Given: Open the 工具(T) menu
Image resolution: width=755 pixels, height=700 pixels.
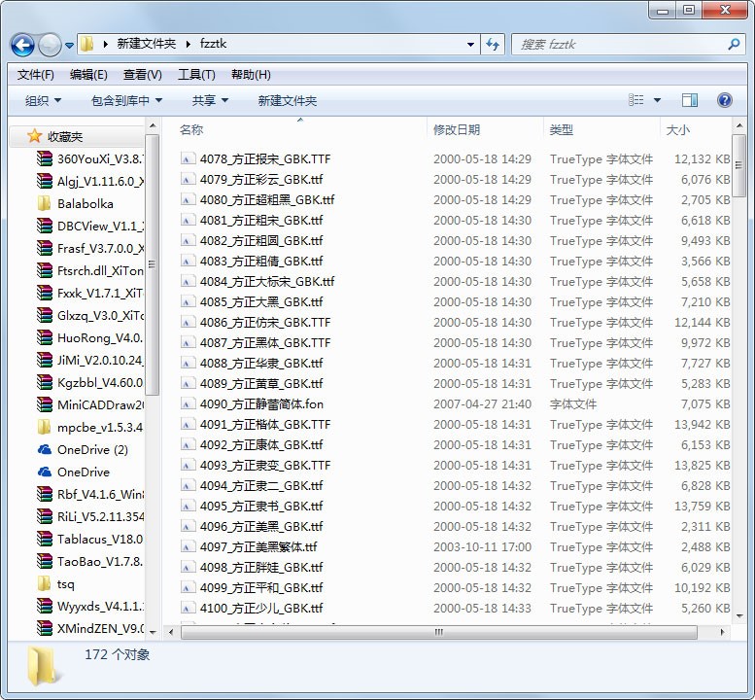Looking at the screenshot, I should tap(196, 75).
